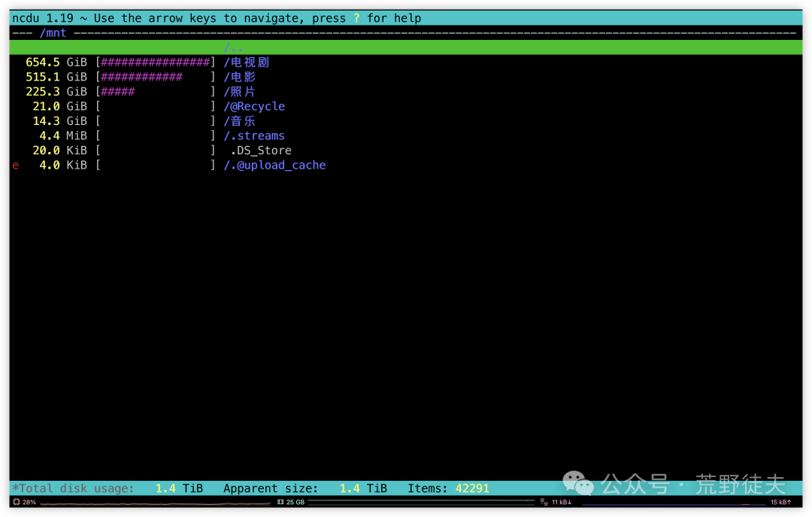812x517 pixels.
Task: Click the network icon in status bar
Action: pos(544,502)
